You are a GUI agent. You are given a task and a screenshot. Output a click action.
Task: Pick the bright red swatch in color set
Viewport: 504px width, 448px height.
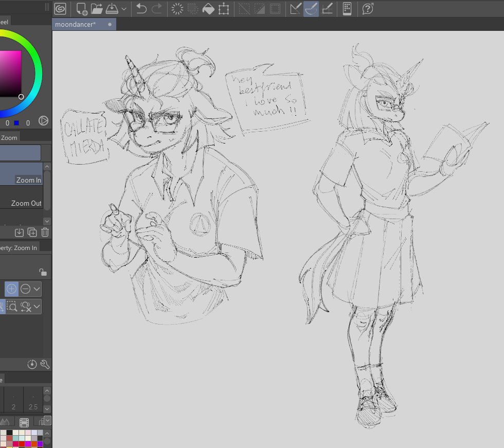pyautogui.click(x=22, y=444)
